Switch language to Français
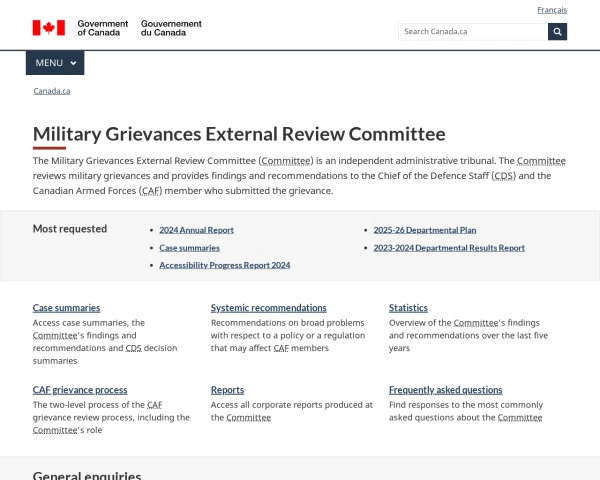 coord(551,10)
